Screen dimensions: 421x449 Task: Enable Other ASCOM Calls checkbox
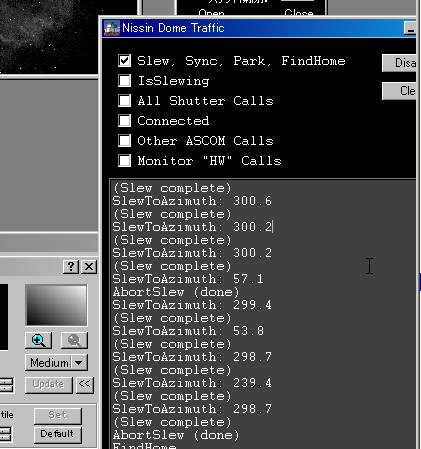click(124, 141)
